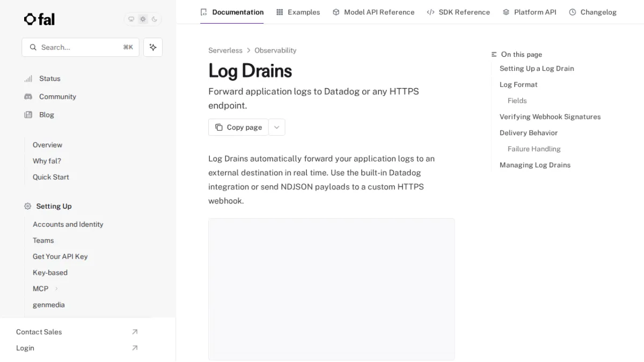Click the Log Drains heading
644x362 pixels.
[250, 71]
